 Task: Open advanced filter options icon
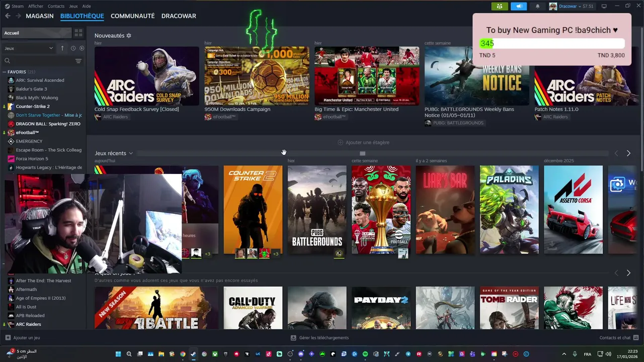(78, 61)
